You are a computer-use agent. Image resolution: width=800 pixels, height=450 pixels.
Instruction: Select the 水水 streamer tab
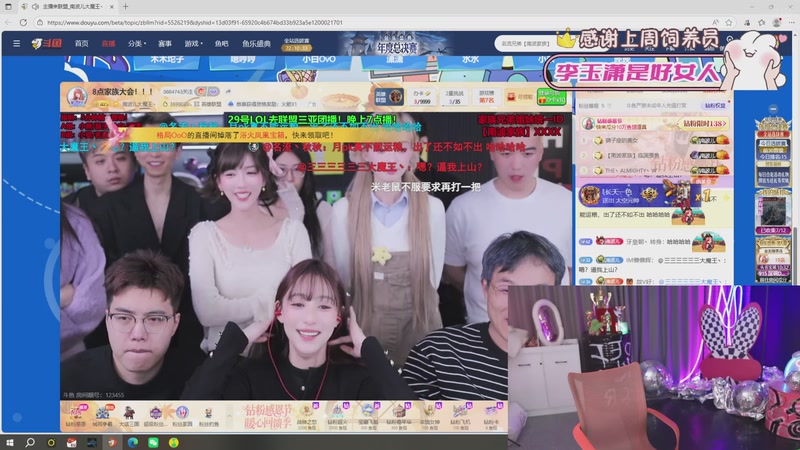(470, 60)
